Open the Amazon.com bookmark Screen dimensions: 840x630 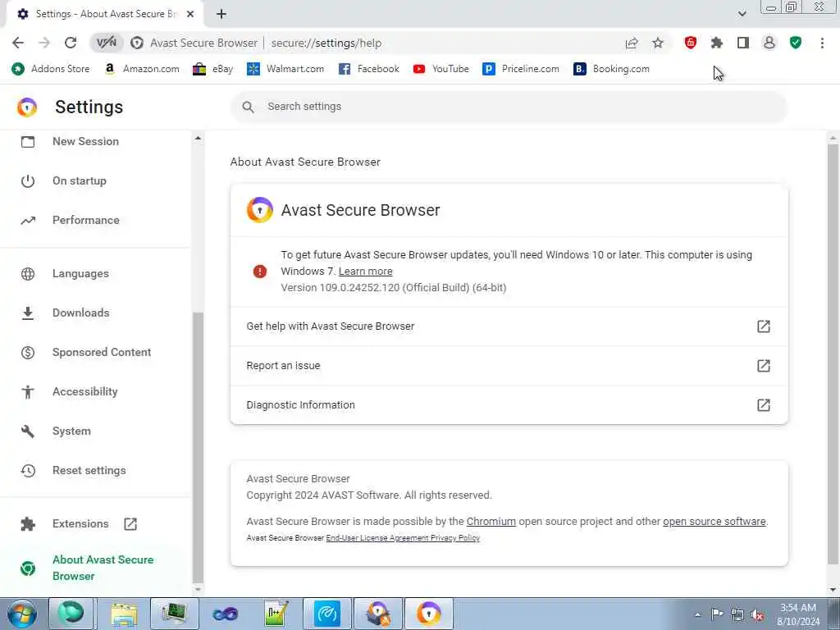(x=142, y=69)
